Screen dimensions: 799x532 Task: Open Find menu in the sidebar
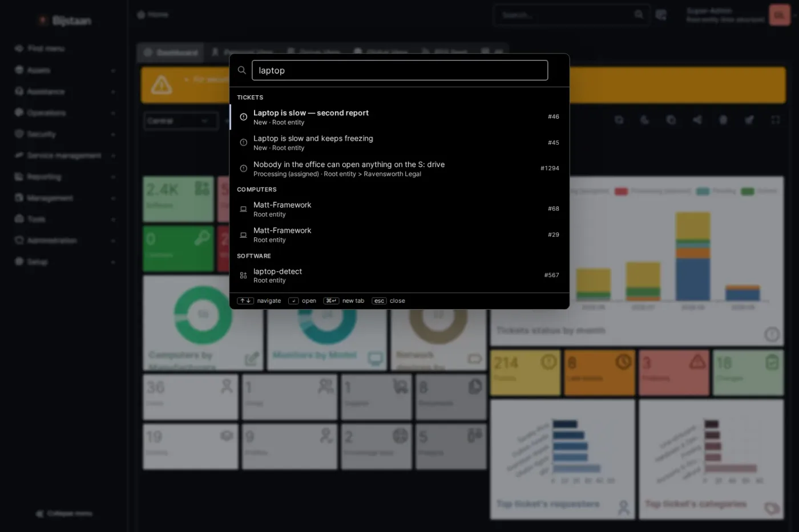pyautogui.click(x=64, y=48)
